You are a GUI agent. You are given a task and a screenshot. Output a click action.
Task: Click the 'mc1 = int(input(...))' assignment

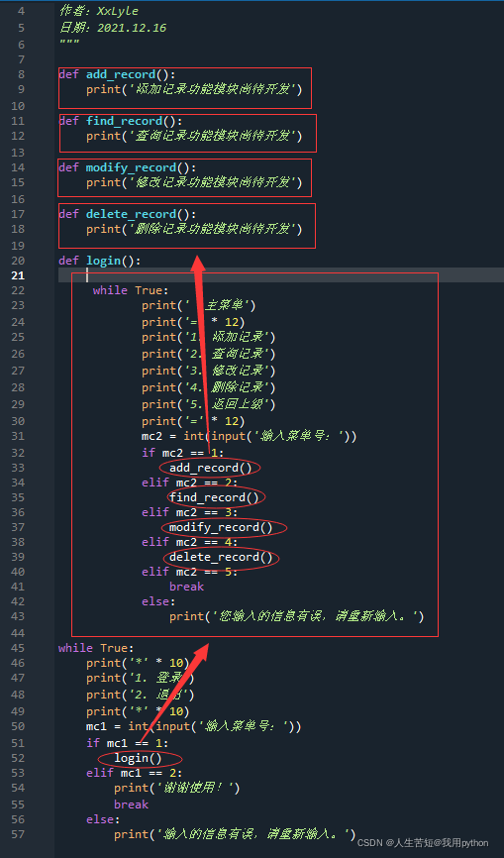point(193,726)
